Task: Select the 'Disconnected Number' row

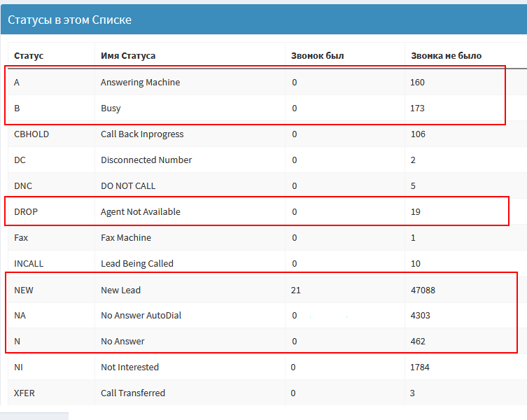Action: tap(146, 160)
